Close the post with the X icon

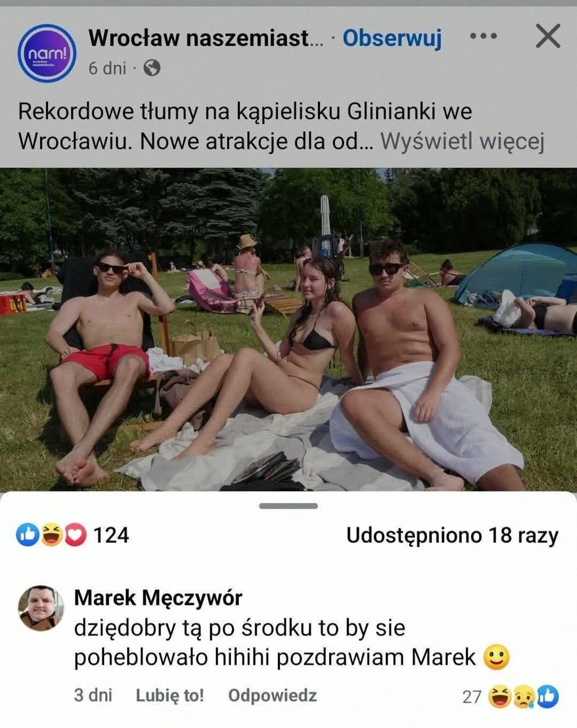tap(547, 37)
